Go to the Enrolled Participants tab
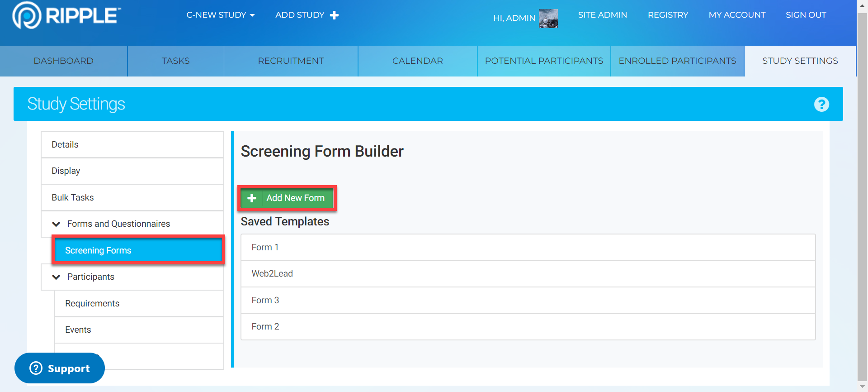 click(677, 61)
